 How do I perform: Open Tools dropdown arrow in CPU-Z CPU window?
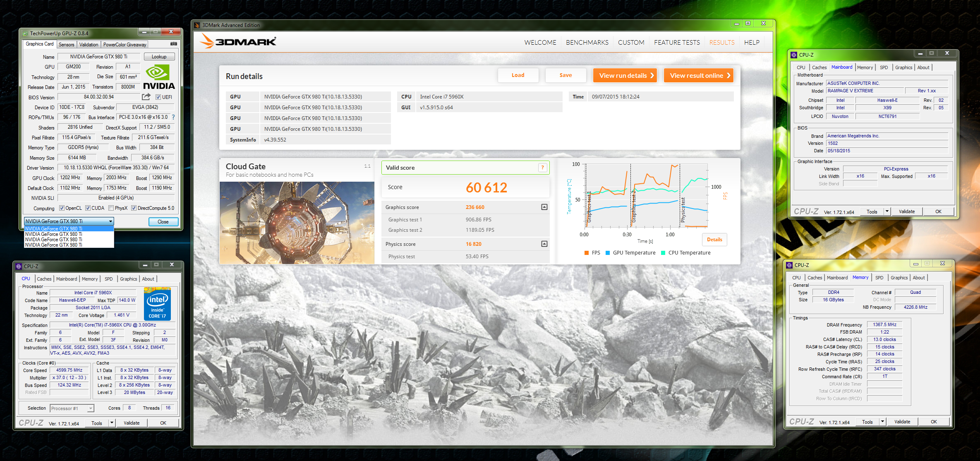tap(112, 423)
